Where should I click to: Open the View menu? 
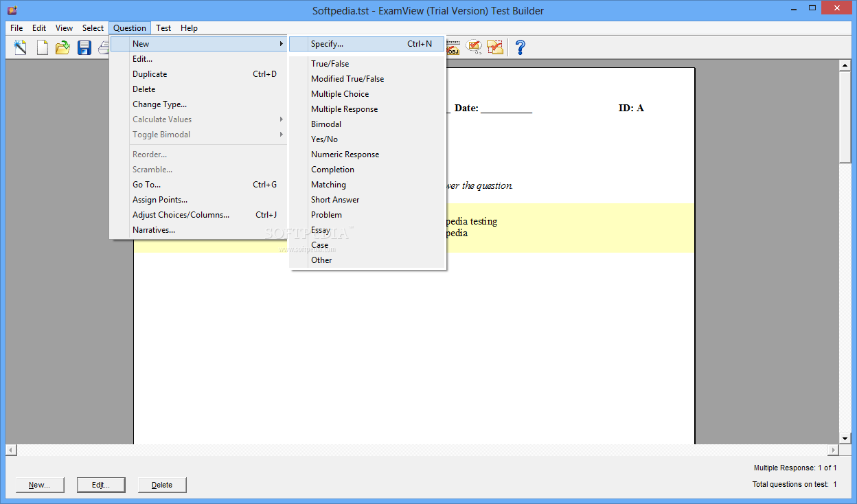[x=64, y=28]
